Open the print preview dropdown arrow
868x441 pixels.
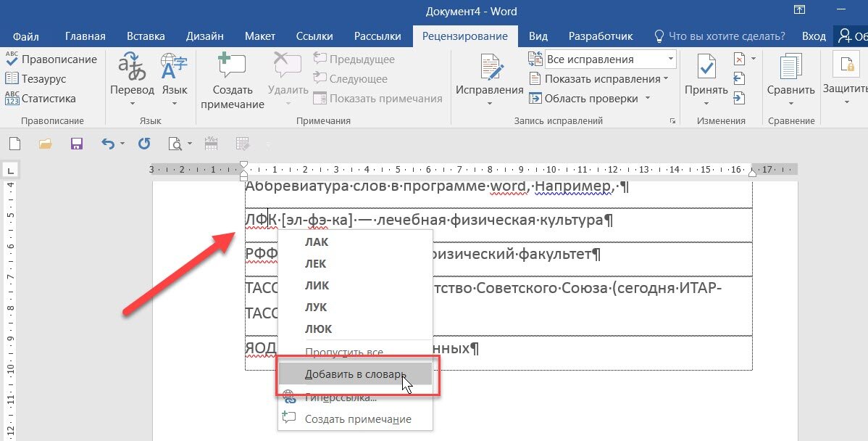click(190, 144)
